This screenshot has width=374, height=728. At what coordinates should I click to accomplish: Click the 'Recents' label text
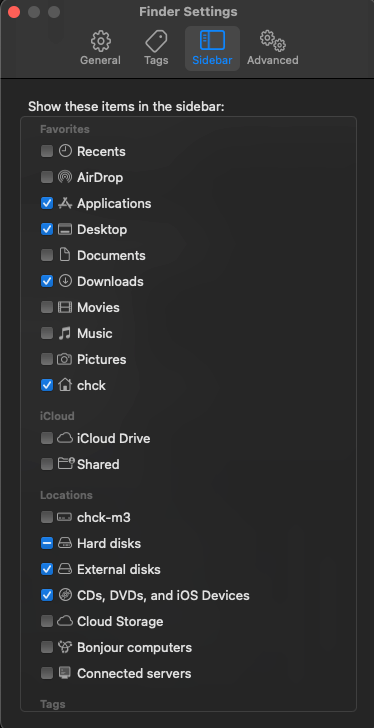[x=101, y=151]
